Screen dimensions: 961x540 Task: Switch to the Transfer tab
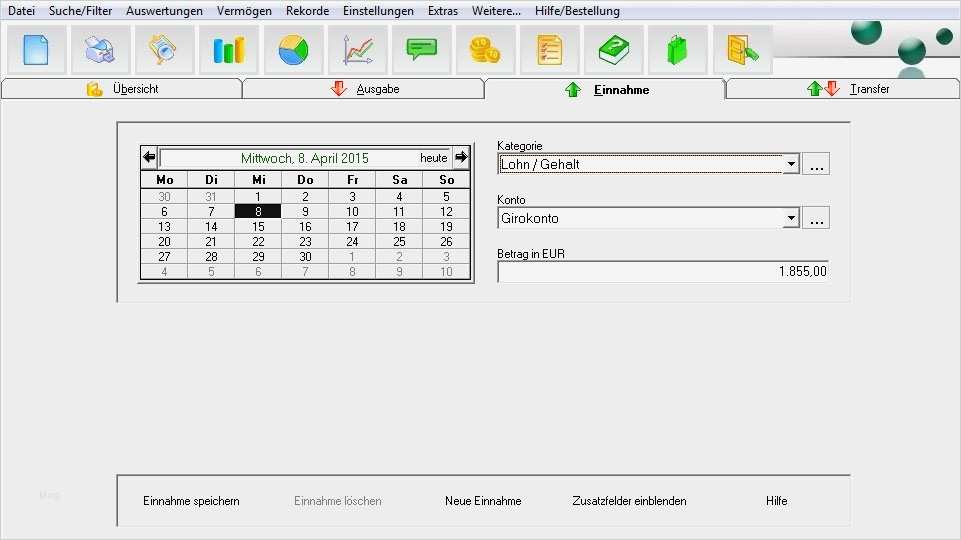coord(843,89)
